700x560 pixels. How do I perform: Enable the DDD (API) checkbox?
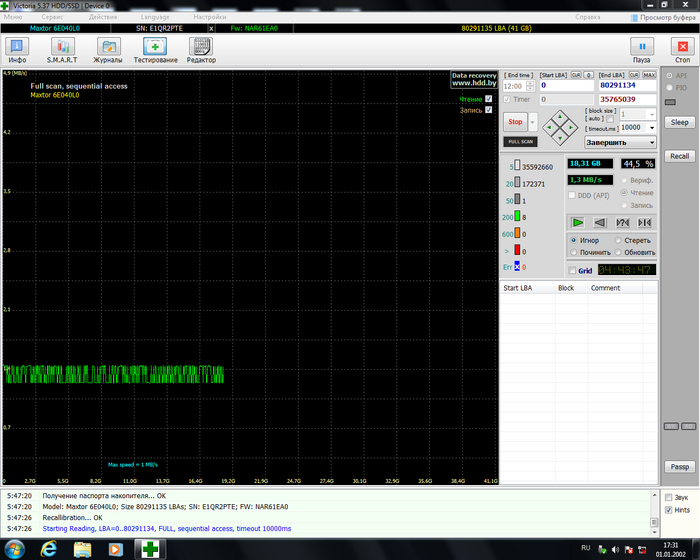click(x=572, y=195)
